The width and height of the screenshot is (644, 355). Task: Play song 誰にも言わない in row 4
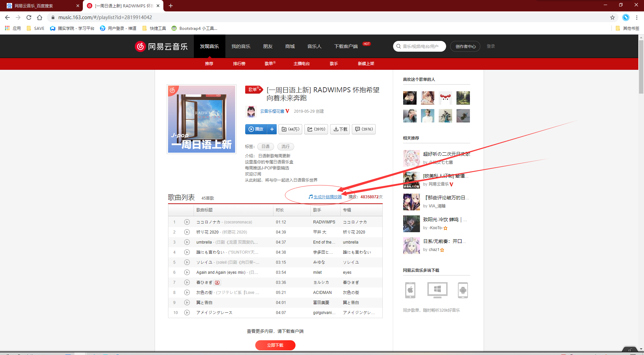point(187,252)
